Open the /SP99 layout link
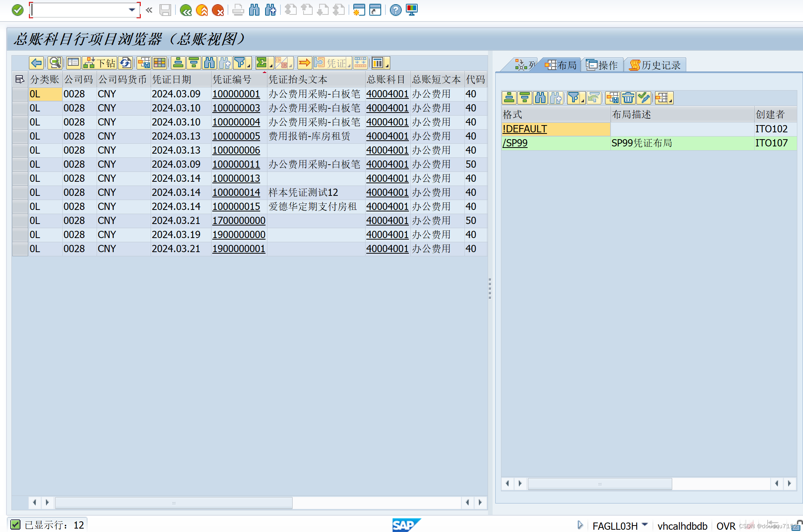This screenshot has width=803, height=532. tap(515, 143)
